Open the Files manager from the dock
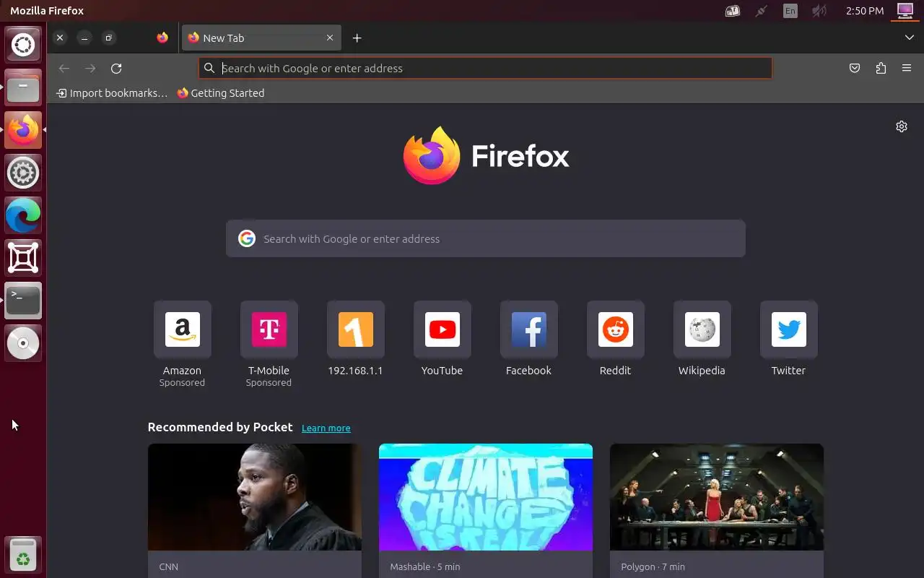The image size is (924, 578). [x=23, y=87]
